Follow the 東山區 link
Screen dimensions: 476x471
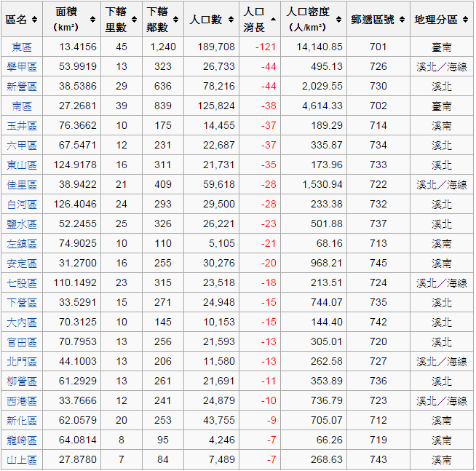[22, 165]
